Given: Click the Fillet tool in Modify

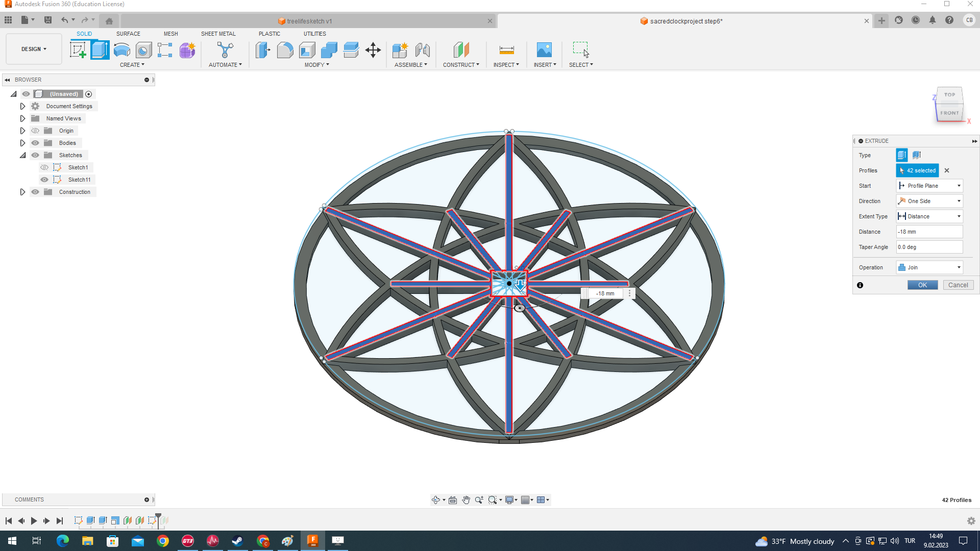Looking at the screenshot, I should pyautogui.click(x=285, y=50).
